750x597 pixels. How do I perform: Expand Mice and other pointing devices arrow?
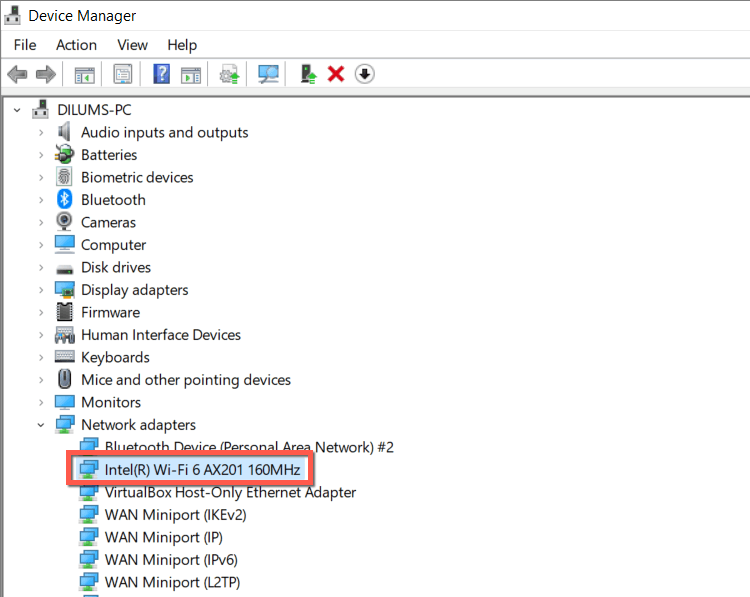point(41,380)
